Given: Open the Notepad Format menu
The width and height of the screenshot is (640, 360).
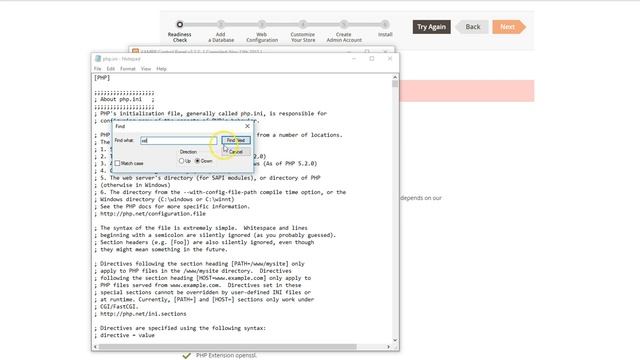Looking at the screenshot, I should (128, 69).
